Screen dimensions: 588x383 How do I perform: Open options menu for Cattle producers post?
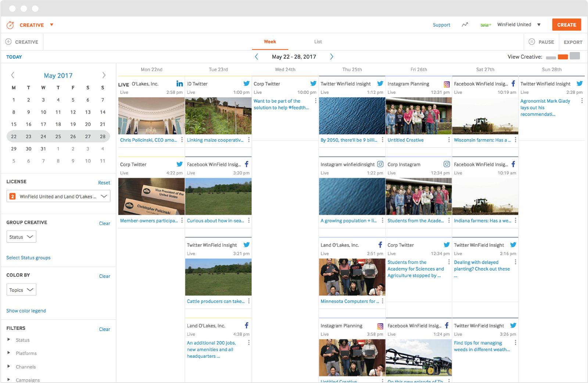coord(249,301)
